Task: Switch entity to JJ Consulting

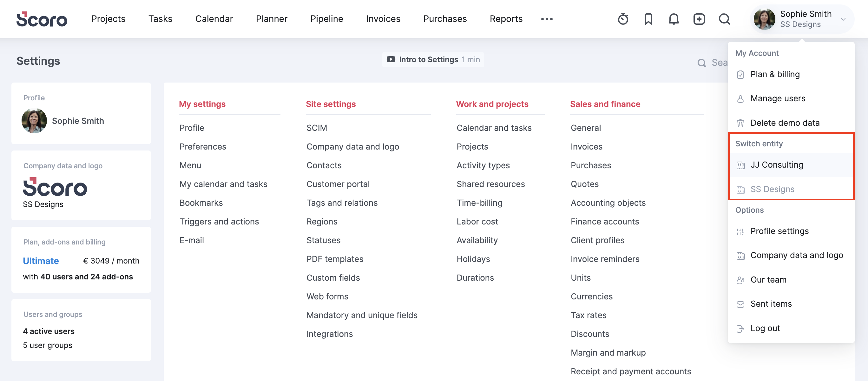Action: (x=791, y=165)
